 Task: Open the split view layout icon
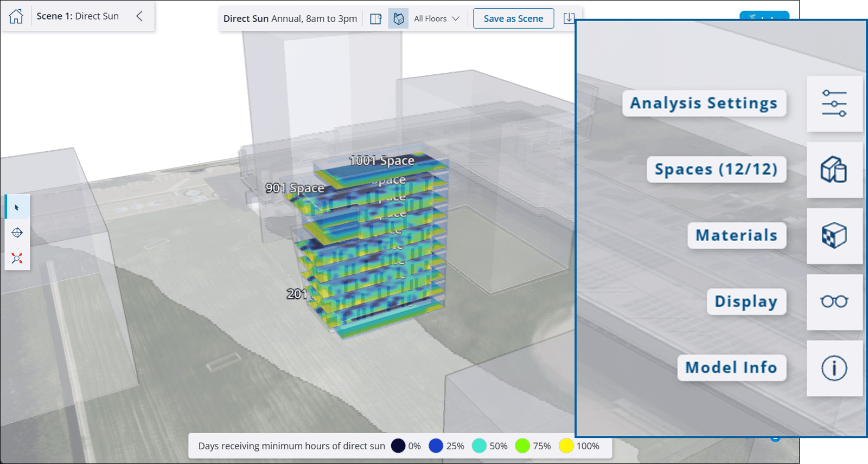(376, 19)
